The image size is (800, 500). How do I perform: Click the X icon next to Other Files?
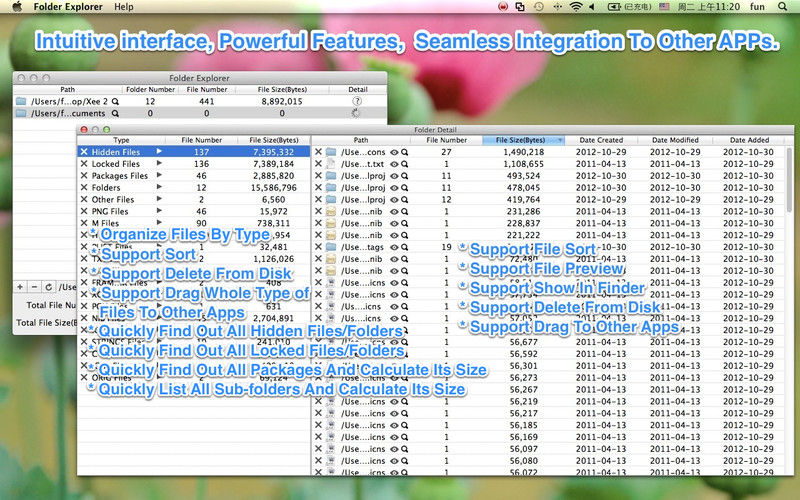[x=84, y=199]
